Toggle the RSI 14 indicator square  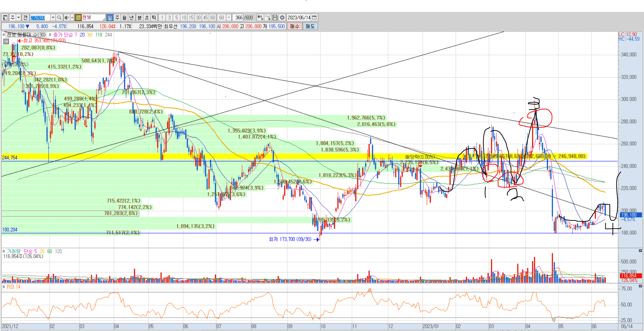click(4, 287)
